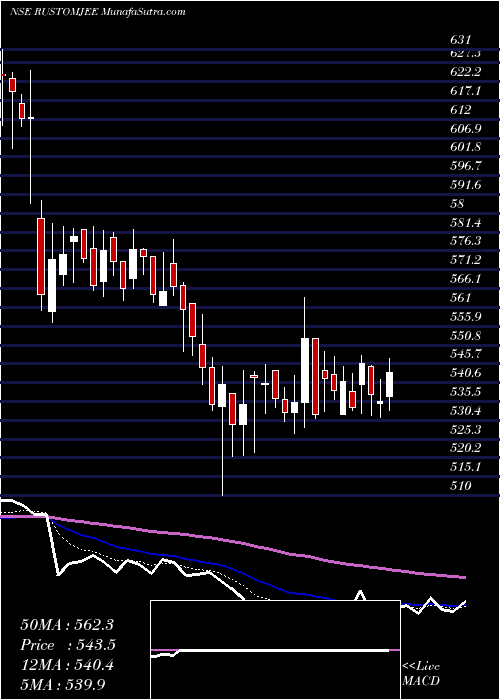This screenshot has width=500, height=700.
Task: Select the 631 price axis label
Action: click(x=461, y=40)
